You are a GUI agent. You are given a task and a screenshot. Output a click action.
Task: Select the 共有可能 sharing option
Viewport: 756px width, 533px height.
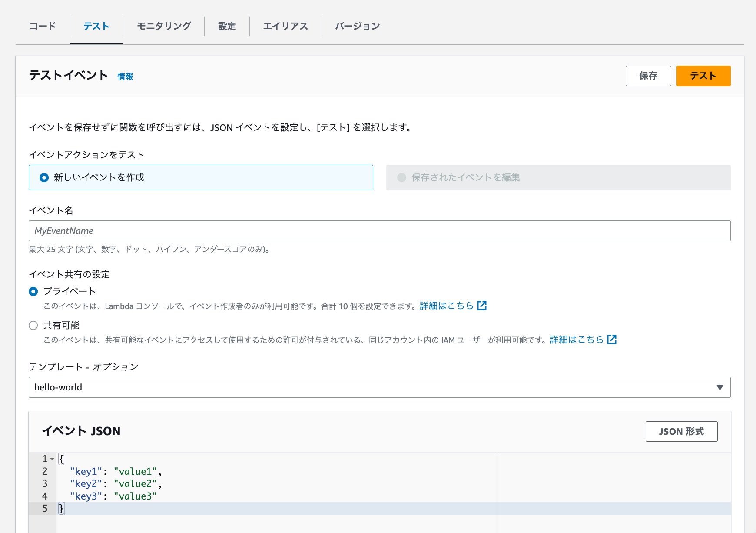pos(33,325)
